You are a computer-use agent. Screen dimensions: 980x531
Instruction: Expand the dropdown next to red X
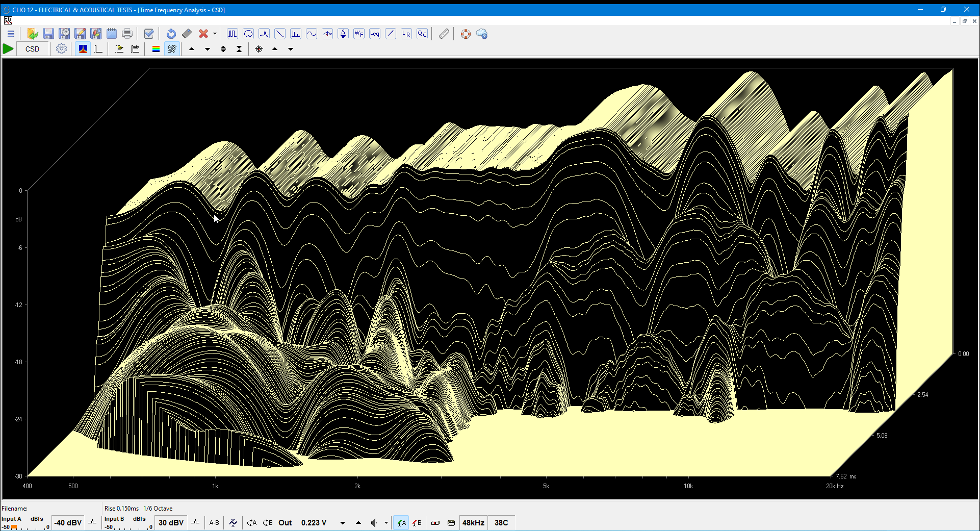[x=215, y=34]
